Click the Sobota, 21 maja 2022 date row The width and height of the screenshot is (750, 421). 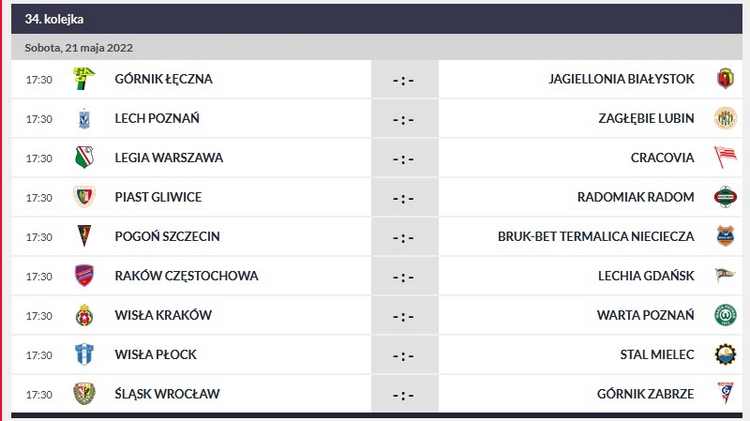[79, 48]
